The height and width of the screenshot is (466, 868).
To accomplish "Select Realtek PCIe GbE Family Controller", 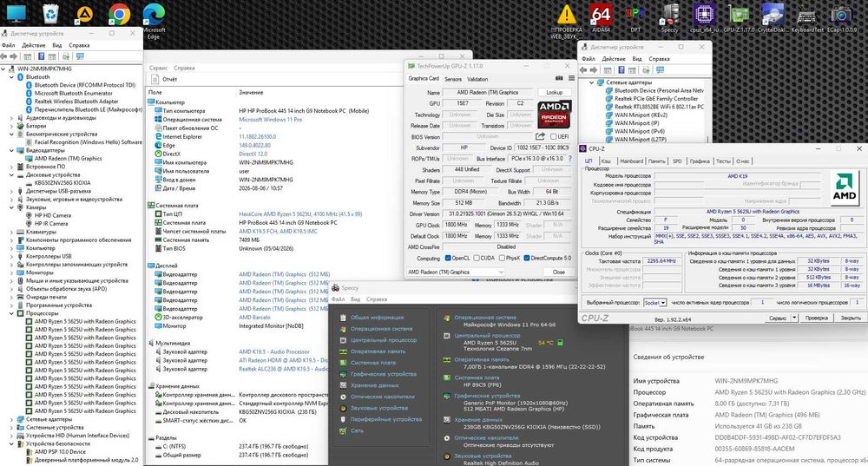I will 656,99.
